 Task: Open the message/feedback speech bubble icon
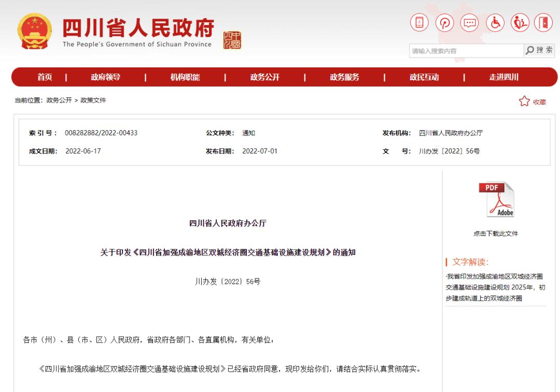pos(470,23)
